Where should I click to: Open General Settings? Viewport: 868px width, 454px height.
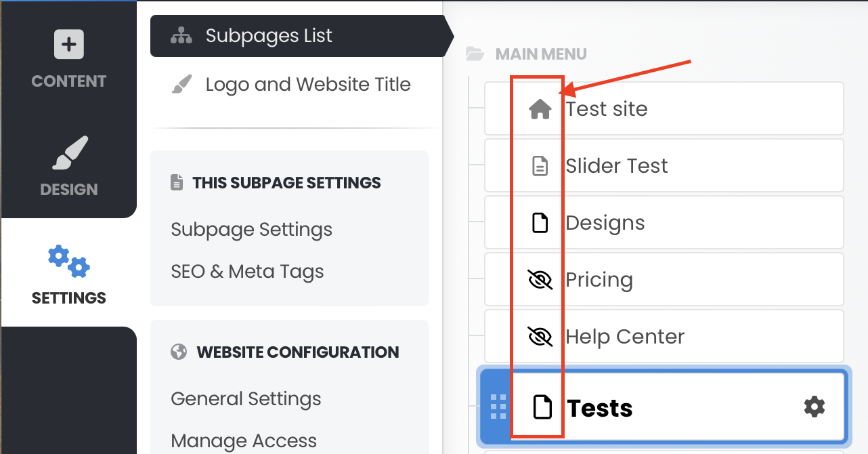click(246, 399)
